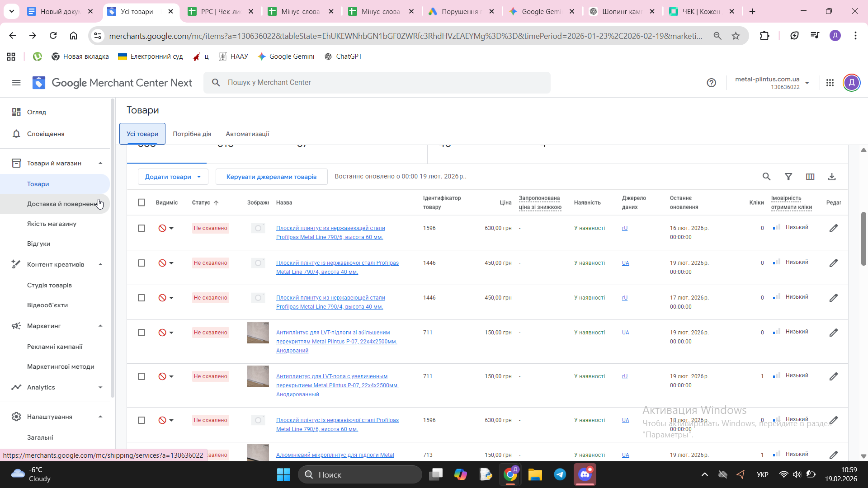Open the Автоматизації tab
This screenshot has height=488, width=868.
[x=247, y=134]
